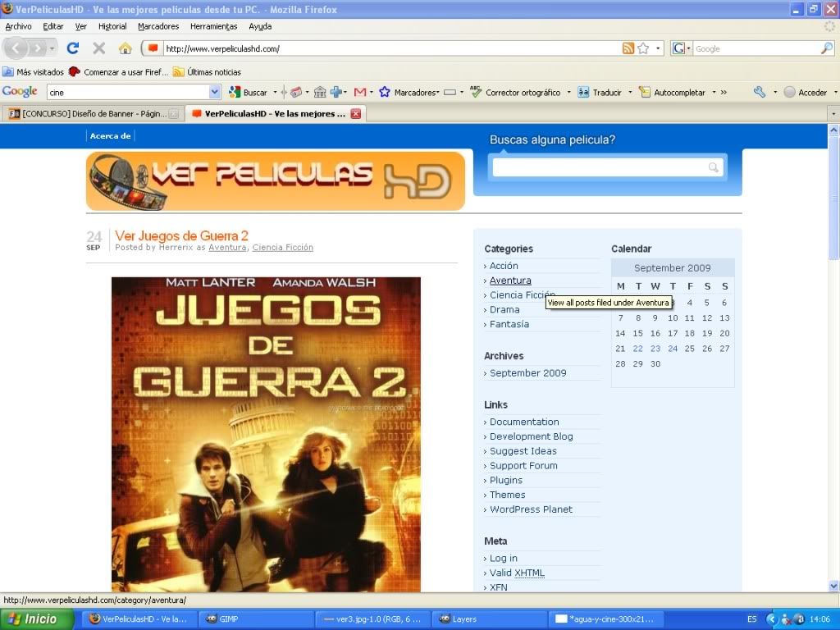840x630 pixels.
Task: Open ver3.jpg image window from taskbar
Action: pos(372,619)
